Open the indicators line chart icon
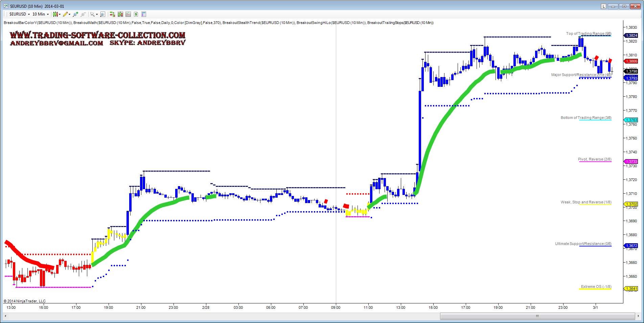 click(x=128, y=14)
